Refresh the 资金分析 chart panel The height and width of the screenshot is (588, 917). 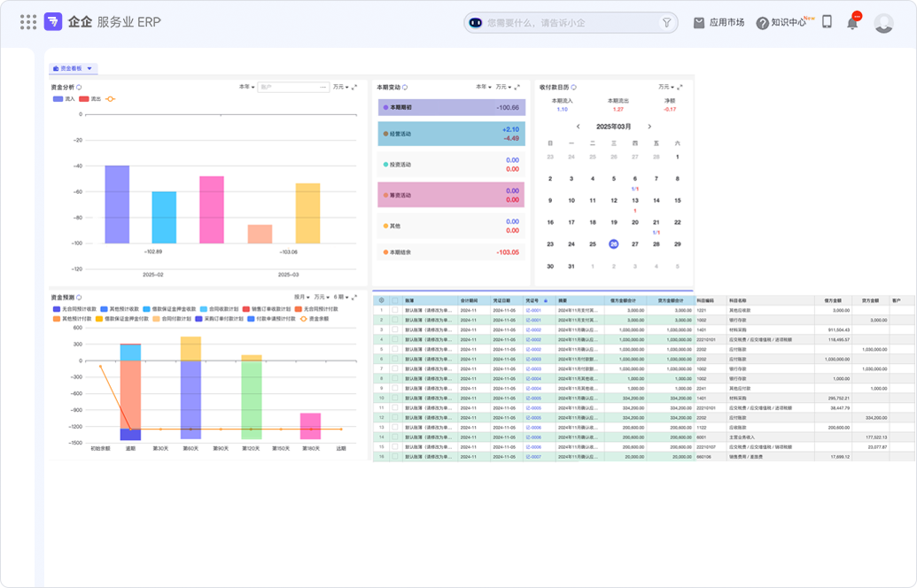tap(79, 88)
